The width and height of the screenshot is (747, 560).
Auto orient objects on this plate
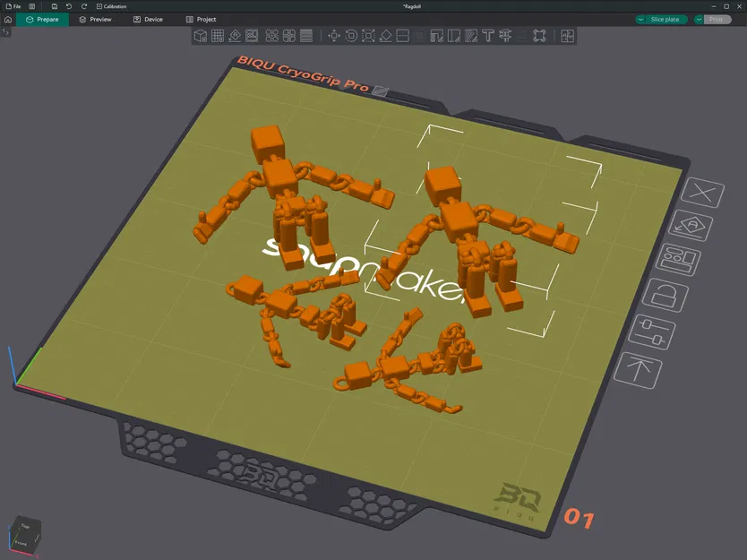tap(691, 226)
